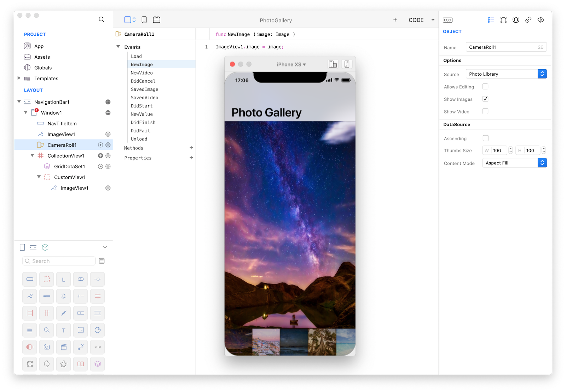Click the Thumbs Size height stepper
566x392 pixels.
coord(544,151)
